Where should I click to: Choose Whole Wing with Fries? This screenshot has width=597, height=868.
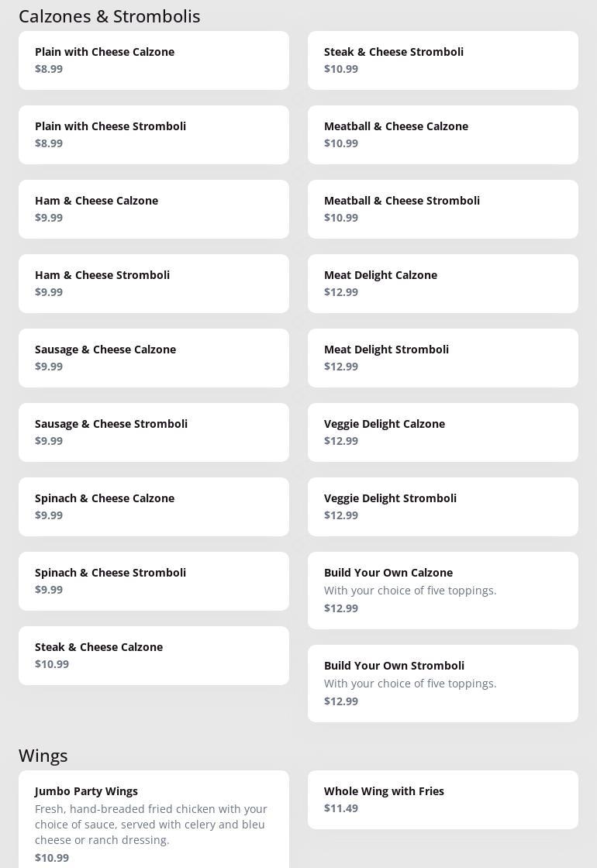tap(443, 800)
